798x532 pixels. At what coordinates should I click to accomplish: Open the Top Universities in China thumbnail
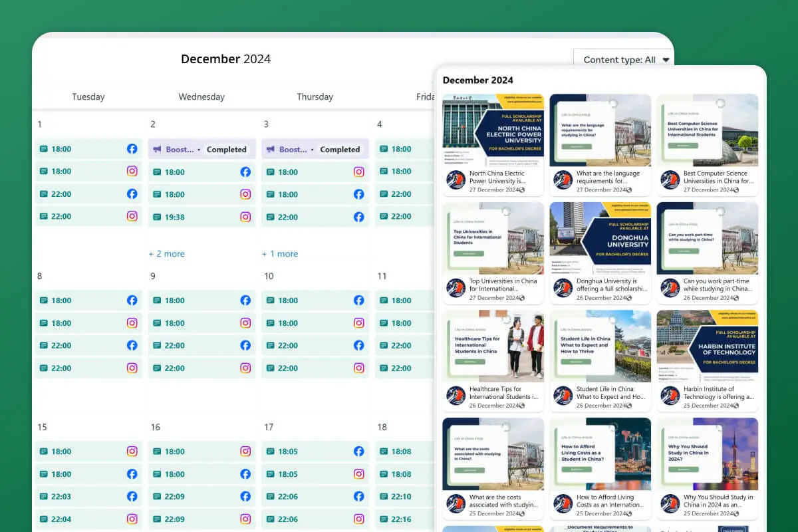pos(493,238)
